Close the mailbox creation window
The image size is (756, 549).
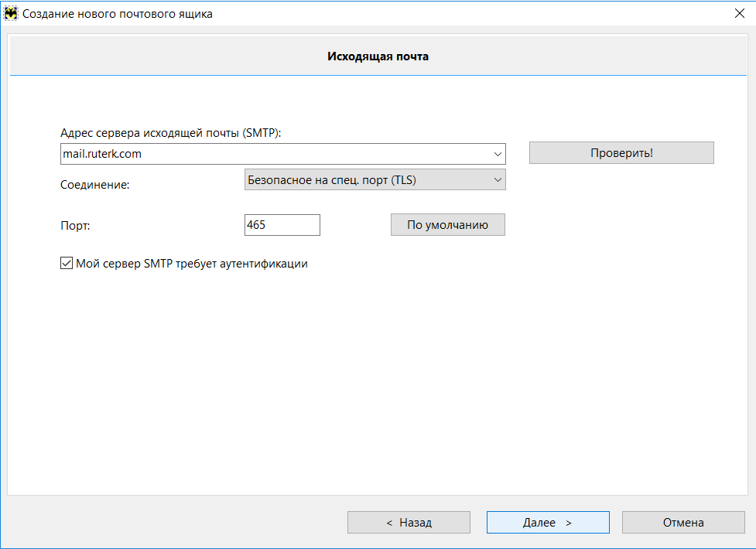click(x=737, y=13)
